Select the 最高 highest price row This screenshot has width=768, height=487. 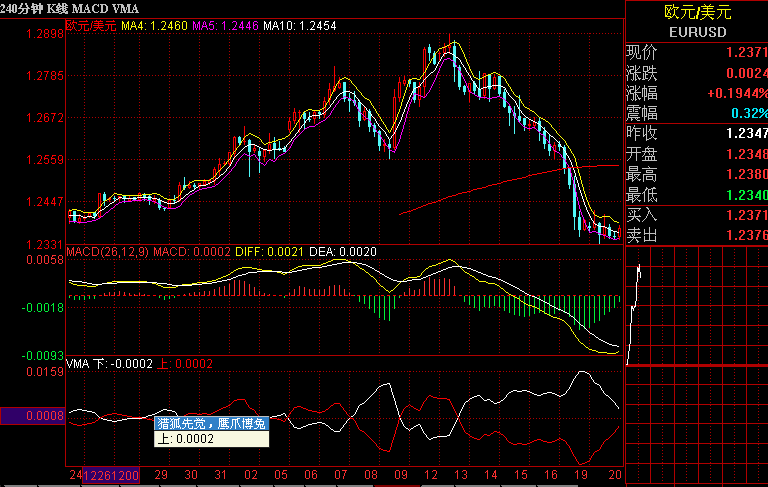(697, 174)
